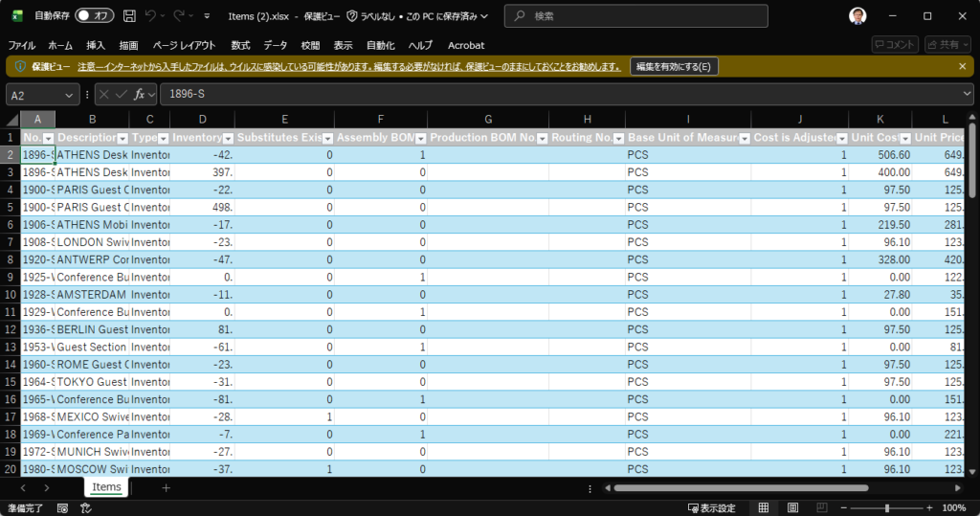Switch to Page Layout view icon
980x516 pixels.
(791, 507)
